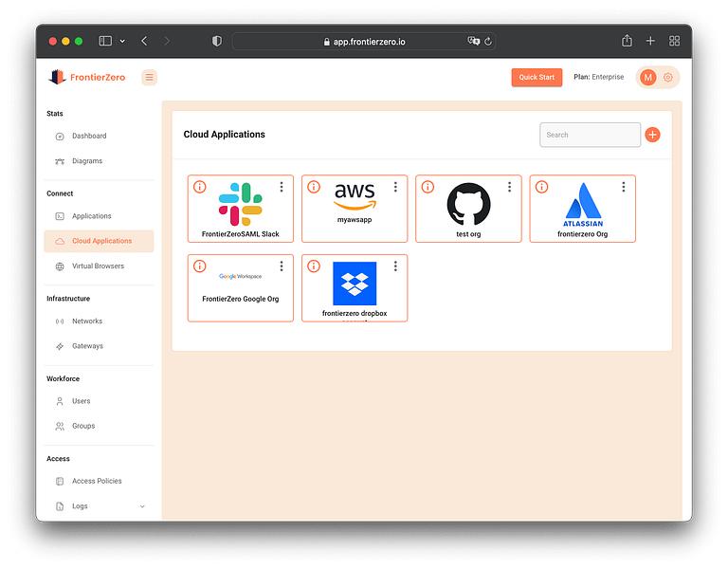Expand the Logs submenu chevron
This screenshot has height=569, width=728.
click(142, 506)
